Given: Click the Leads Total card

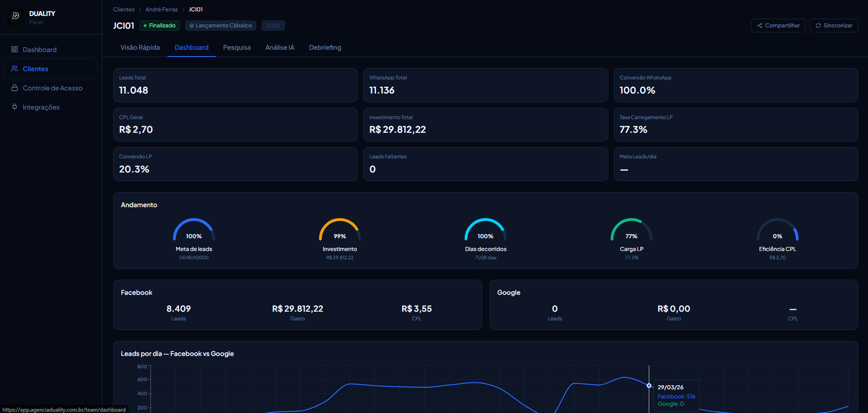Looking at the screenshot, I should coord(235,85).
